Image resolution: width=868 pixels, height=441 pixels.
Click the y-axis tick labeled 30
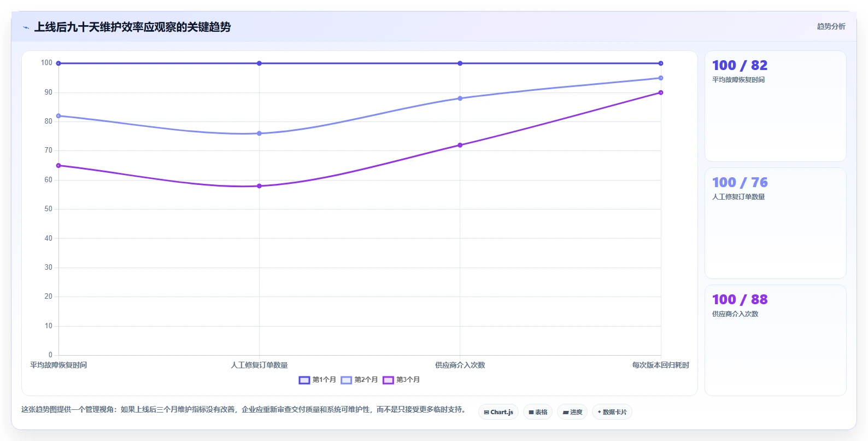tap(49, 268)
